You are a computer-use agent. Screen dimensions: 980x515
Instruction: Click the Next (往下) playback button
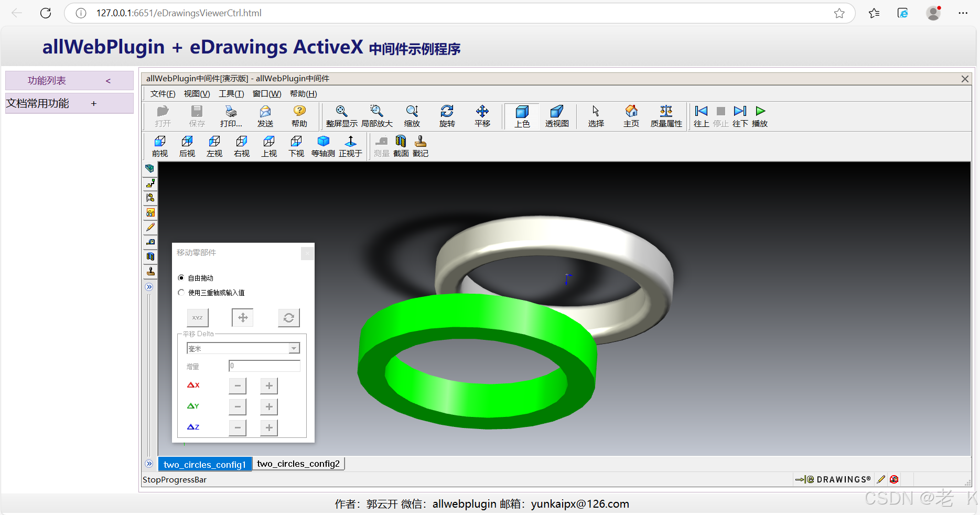click(740, 116)
